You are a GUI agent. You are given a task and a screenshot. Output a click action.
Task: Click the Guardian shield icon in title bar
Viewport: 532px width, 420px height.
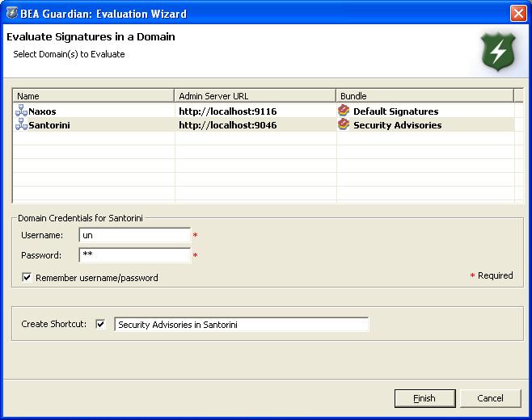coord(12,13)
